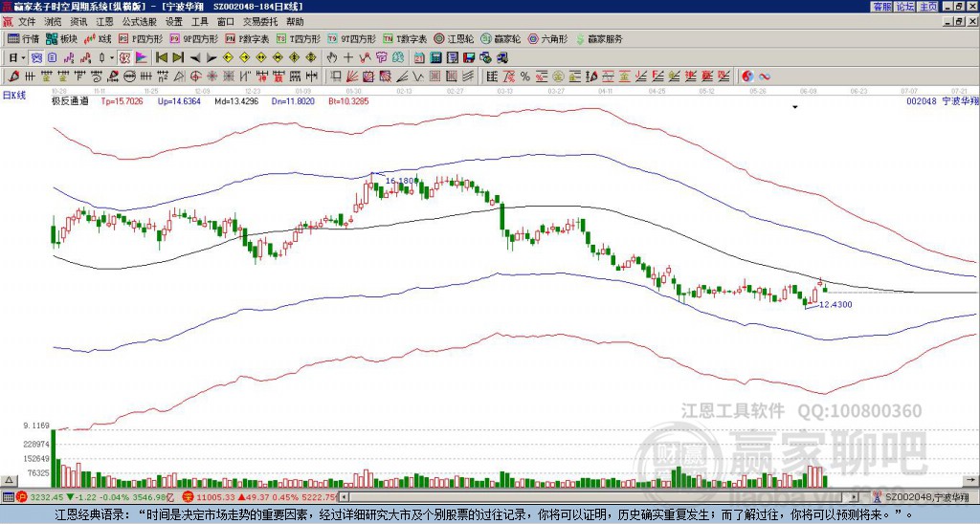Click the 论坛 link in title bar
This screenshot has height=524, width=980.
tap(905, 7)
